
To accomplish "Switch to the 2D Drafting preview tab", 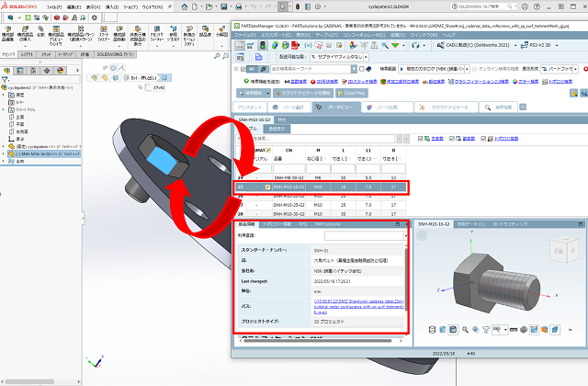I will click(510, 224).
